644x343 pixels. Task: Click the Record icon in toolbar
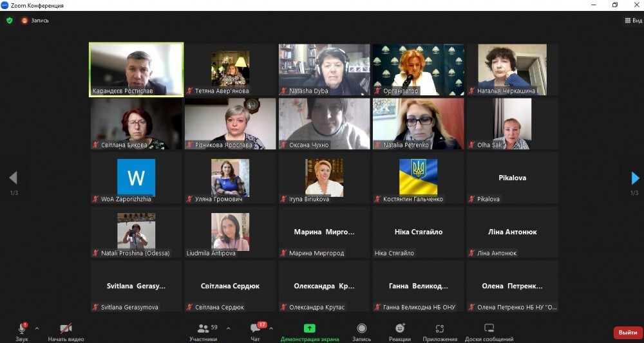pos(361,328)
